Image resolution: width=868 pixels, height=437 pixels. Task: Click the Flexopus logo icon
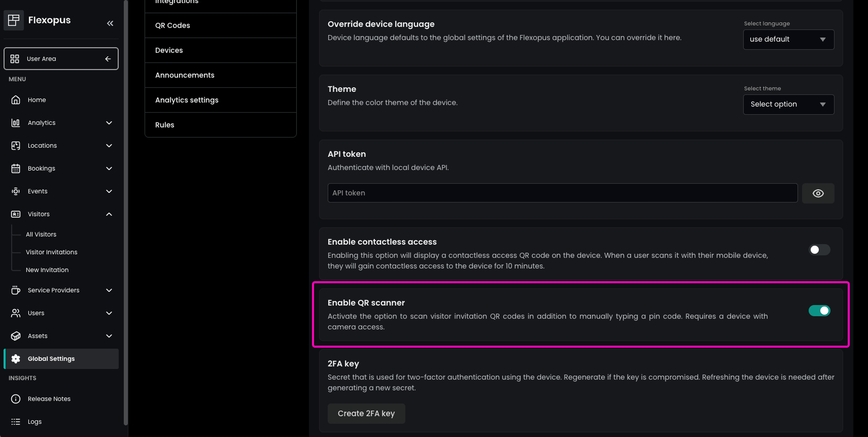pos(14,20)
